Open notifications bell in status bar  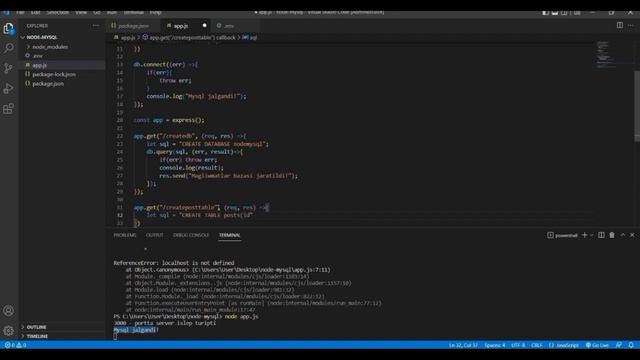click(x=631, y=345)
